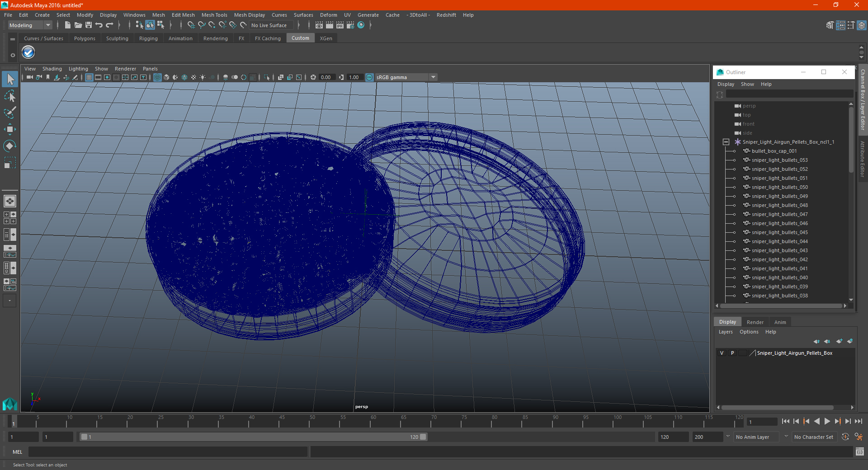
Task: Switch to the Rigging shelf tab
Action: tap(148, 38)
